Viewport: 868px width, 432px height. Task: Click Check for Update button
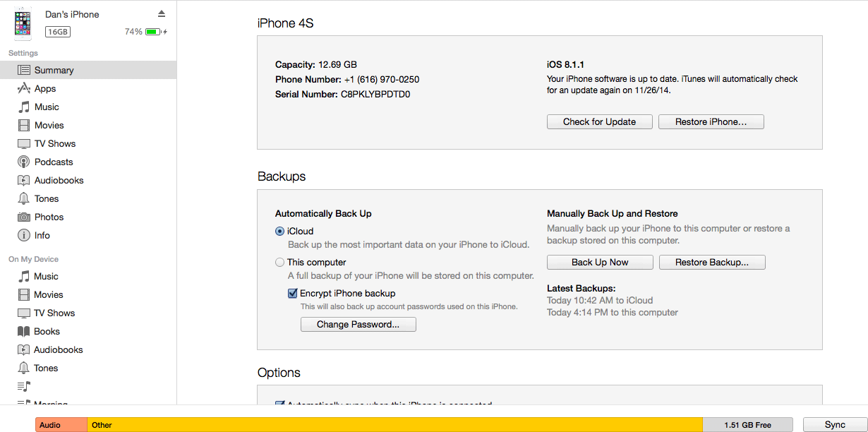600,121
